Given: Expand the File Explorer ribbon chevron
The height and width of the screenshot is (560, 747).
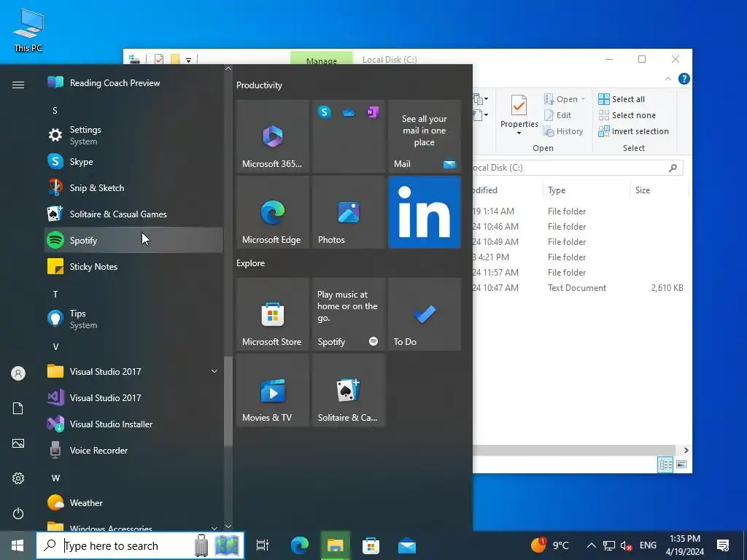Looking at the screenshot, I should [668, 79].
